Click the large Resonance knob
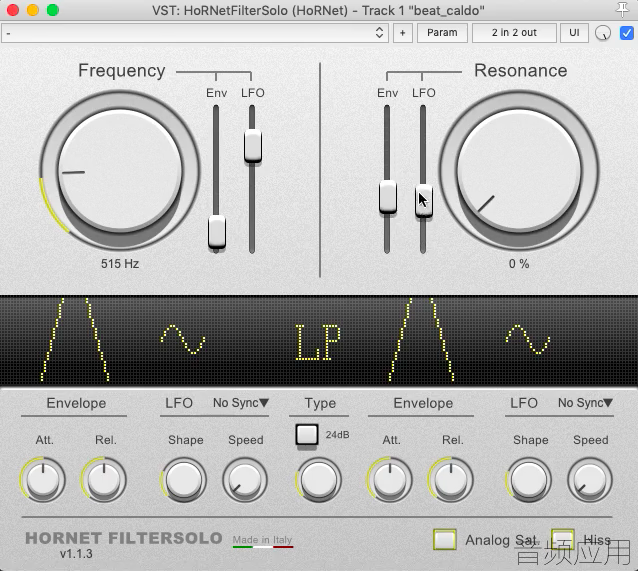This screenshot has height=571, width=638. (519, 170)
